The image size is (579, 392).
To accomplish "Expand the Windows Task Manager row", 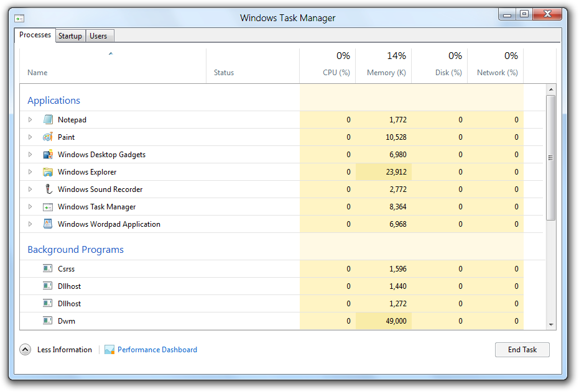I will (30, 206).
